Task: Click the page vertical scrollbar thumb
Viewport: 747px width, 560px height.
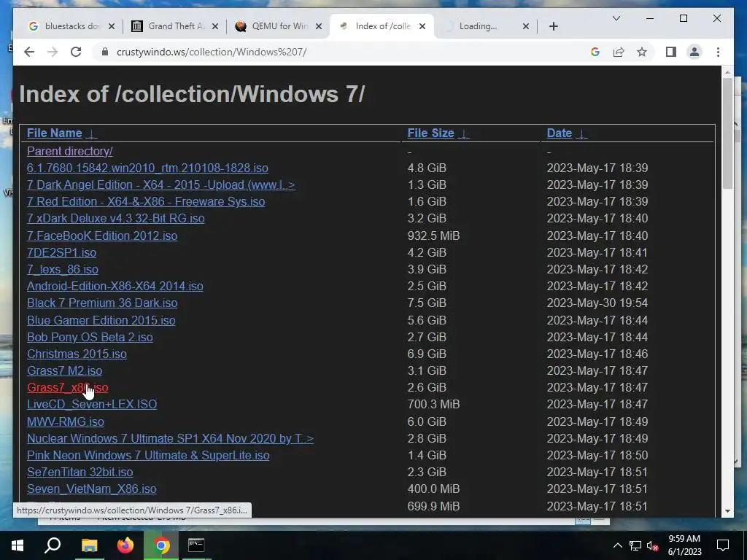Action: [x=727, y=133]
